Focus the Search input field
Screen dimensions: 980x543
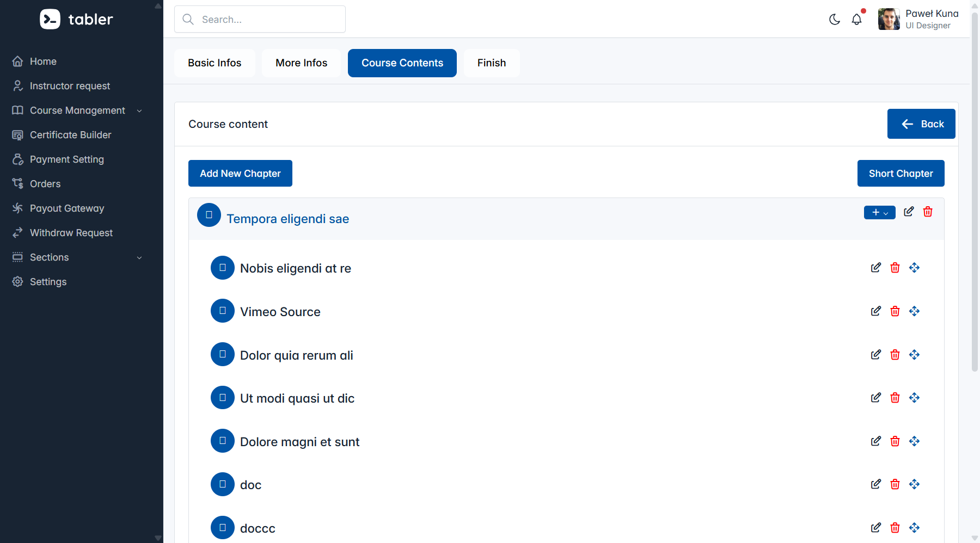click(267, 20)
